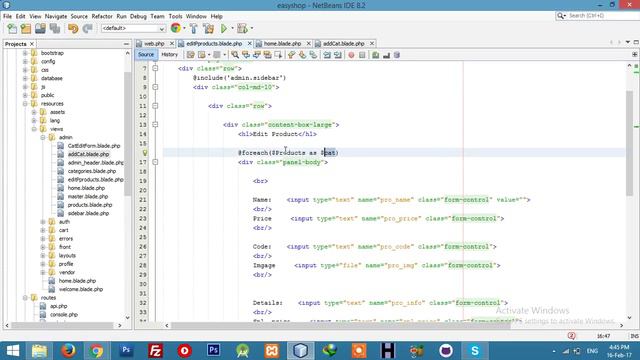The width and height of the screenshot is (640, 360).
Task: Open FileZilla from the taskbar
Action: [156, 350]
